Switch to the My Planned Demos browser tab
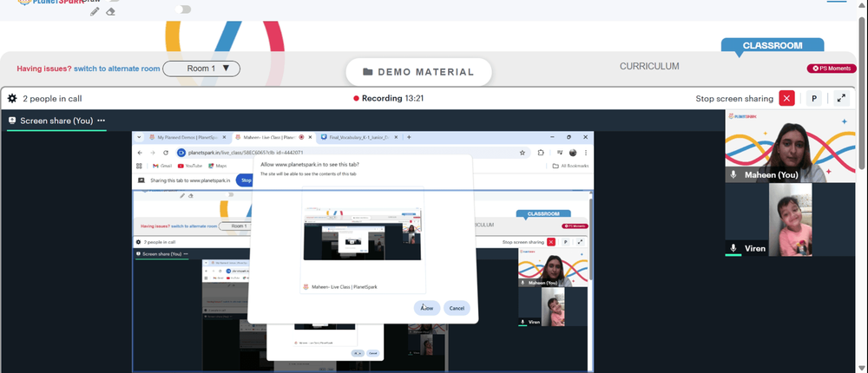This screenshot has width=868, height=373. point(186,137)
